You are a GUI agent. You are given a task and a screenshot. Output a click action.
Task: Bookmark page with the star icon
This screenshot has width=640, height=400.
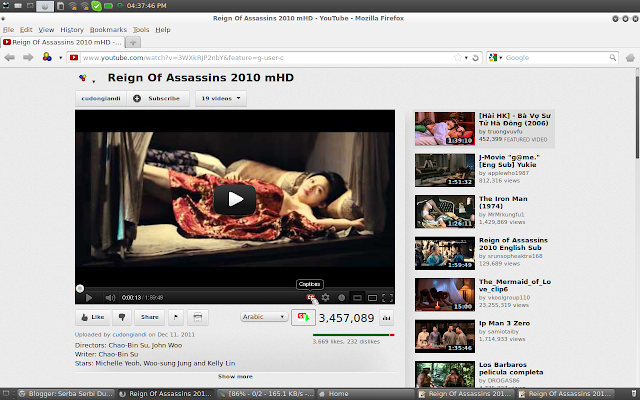pyautogui.click(x=458, y=58)
